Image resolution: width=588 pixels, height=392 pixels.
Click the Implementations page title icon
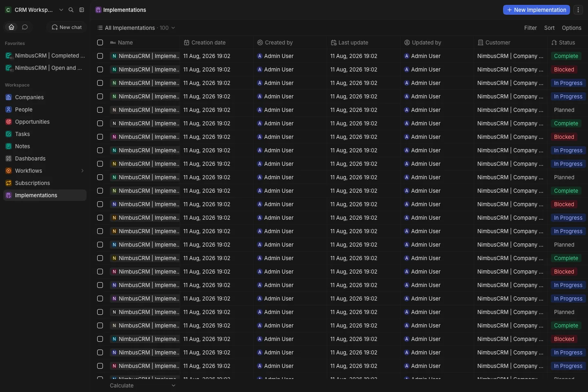(x=98, y=10)
